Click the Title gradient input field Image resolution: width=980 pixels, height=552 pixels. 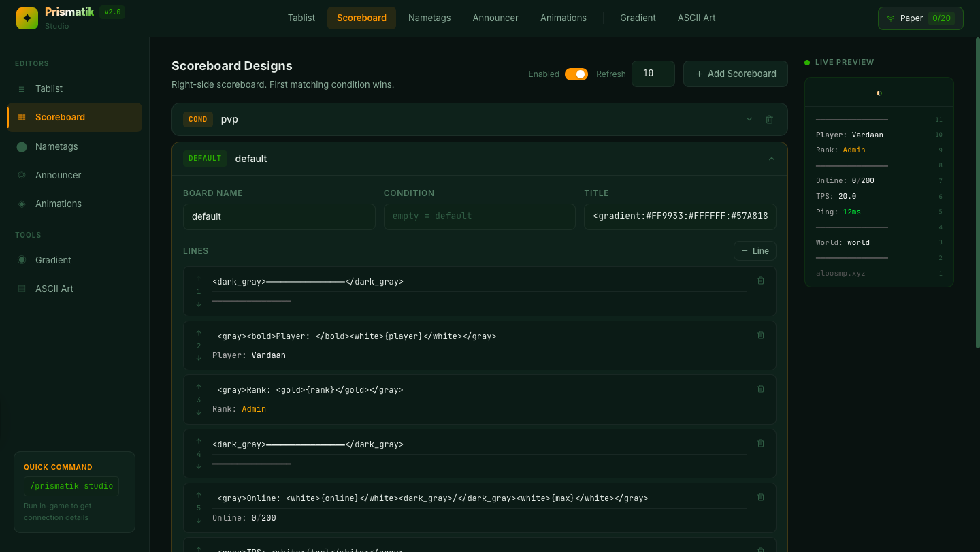680,216
